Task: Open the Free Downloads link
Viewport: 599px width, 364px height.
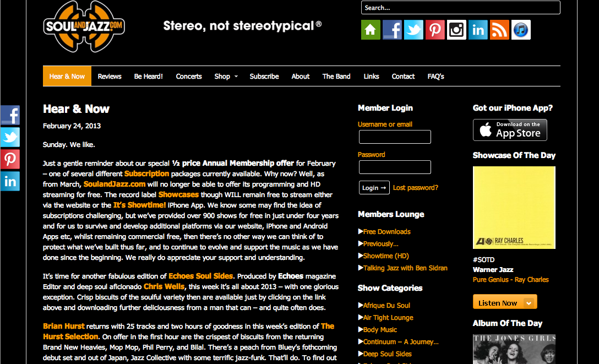Action: (386, 231)
